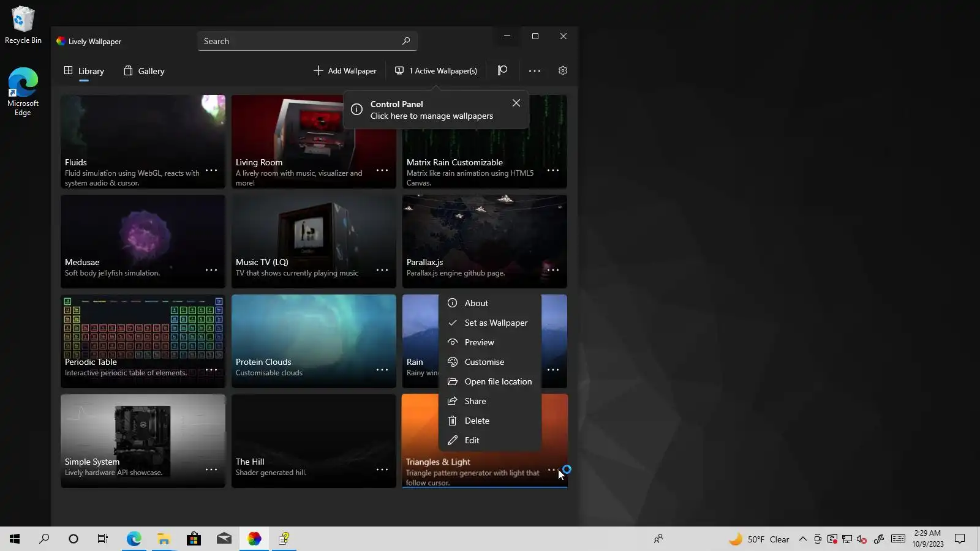The width and height of the screenshot is (980, 551).
Task: Choose Open file location menu entry
Action: [x=490, y=381]
